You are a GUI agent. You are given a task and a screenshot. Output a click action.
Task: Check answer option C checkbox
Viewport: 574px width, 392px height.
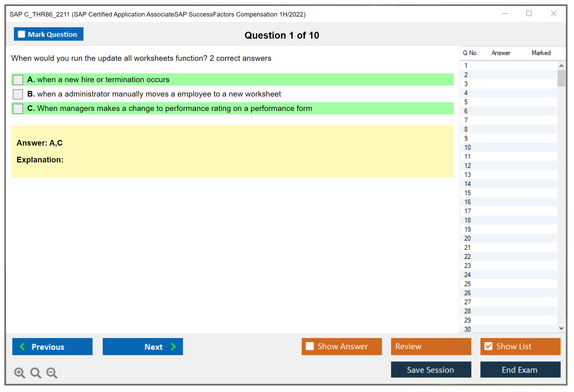[18, 109]
